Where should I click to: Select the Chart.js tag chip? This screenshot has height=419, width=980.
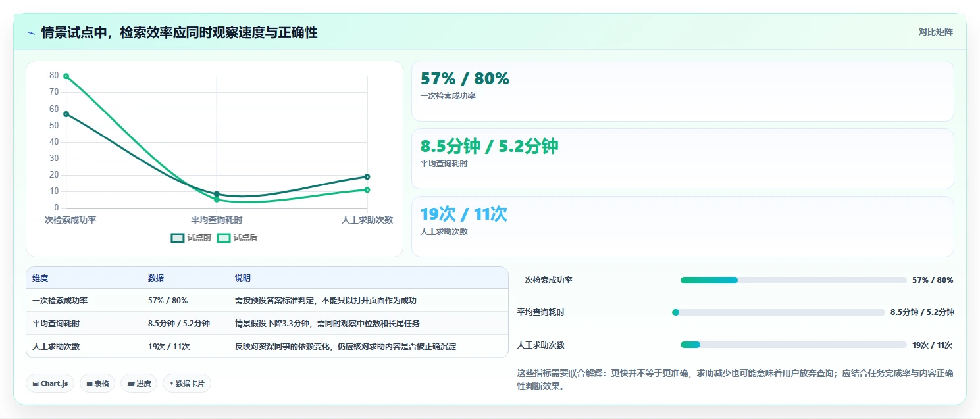[x=50, y=383]
